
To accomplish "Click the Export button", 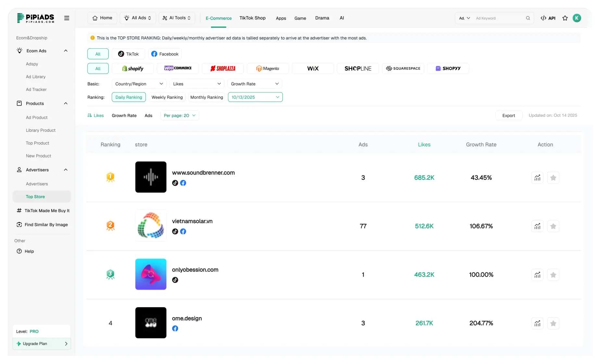I will pyautogui.click(x=508, y=115).
